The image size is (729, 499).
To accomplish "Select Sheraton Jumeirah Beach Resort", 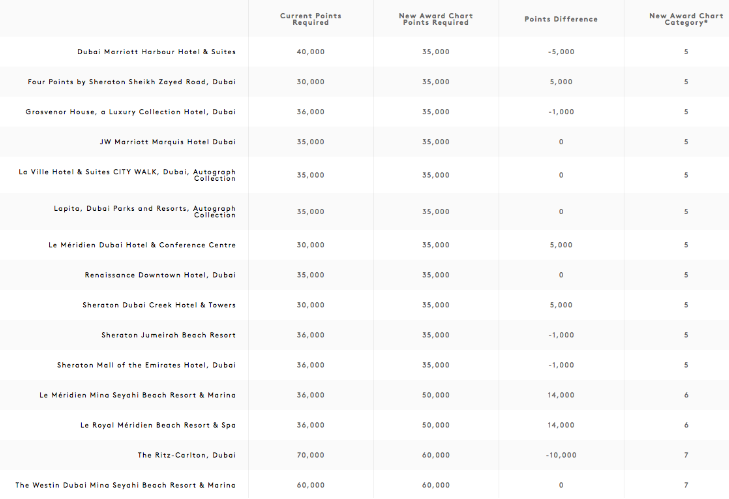I will coord(168,335).
